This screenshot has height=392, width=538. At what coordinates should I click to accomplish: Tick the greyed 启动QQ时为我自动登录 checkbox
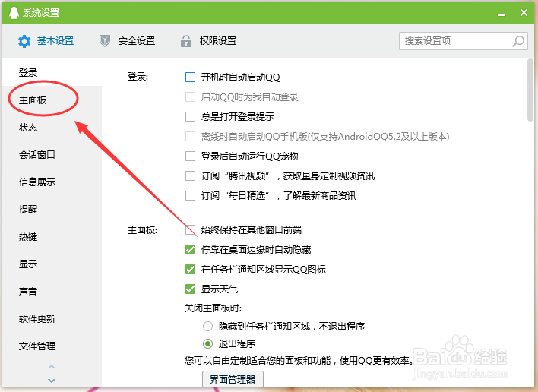[x=191, y=97]
